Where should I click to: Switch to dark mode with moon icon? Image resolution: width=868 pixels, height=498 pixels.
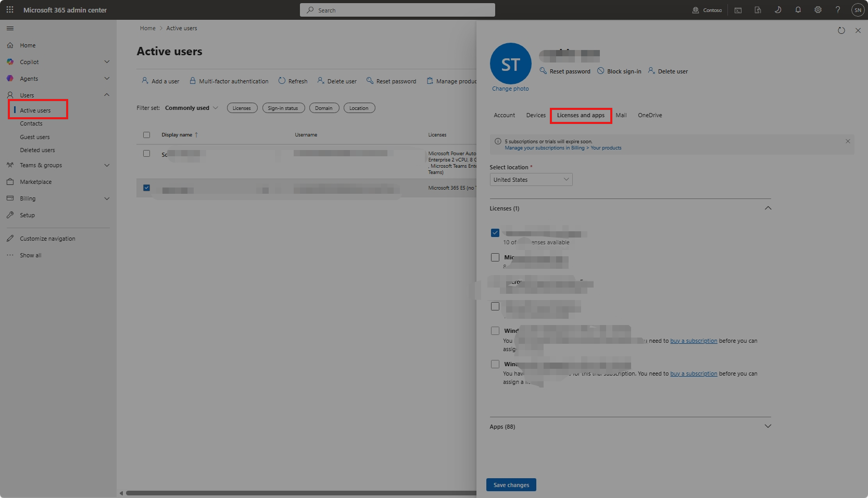[778, 10]
